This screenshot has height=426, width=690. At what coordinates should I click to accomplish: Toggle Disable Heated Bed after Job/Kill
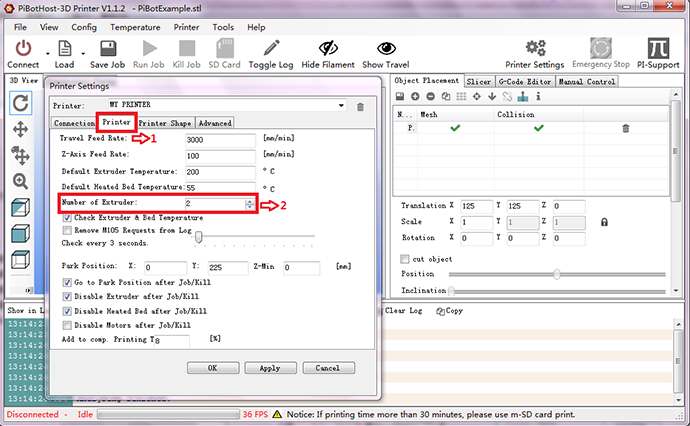[x=67, y=312]
